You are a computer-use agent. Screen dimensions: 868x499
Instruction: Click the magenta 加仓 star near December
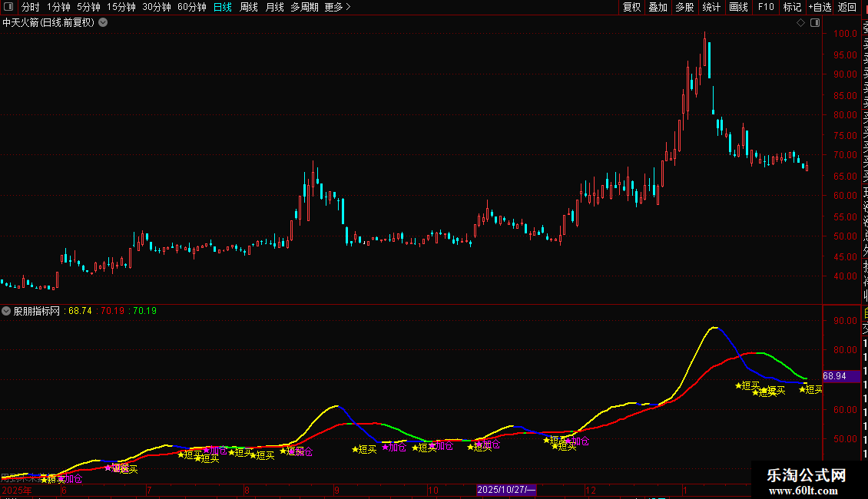[578, 441]
